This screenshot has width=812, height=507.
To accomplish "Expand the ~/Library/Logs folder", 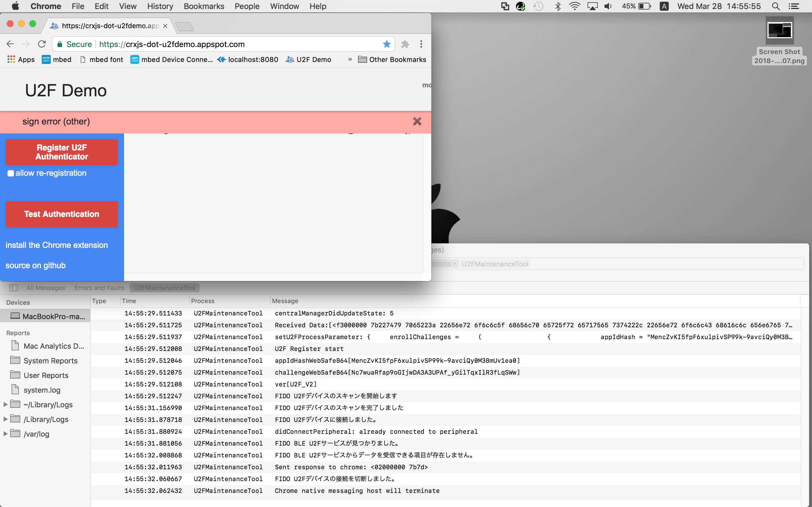I will (5, 404).
